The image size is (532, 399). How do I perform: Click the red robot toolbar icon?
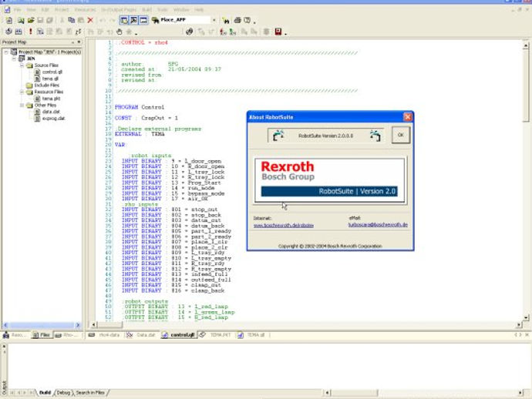pyautogui.click(x=223, y=32)
